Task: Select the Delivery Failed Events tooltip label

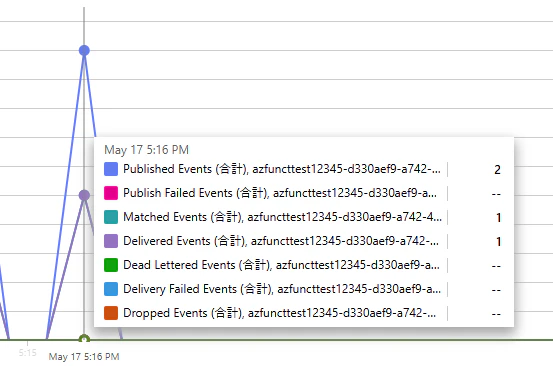Action: (282, 289)
